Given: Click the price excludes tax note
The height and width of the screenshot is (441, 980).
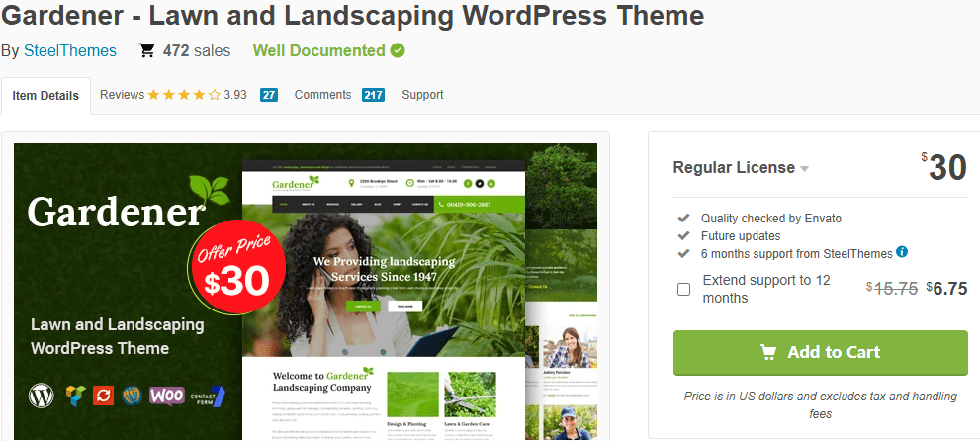Looking at the screenshot, I should [x=820, y=404].
